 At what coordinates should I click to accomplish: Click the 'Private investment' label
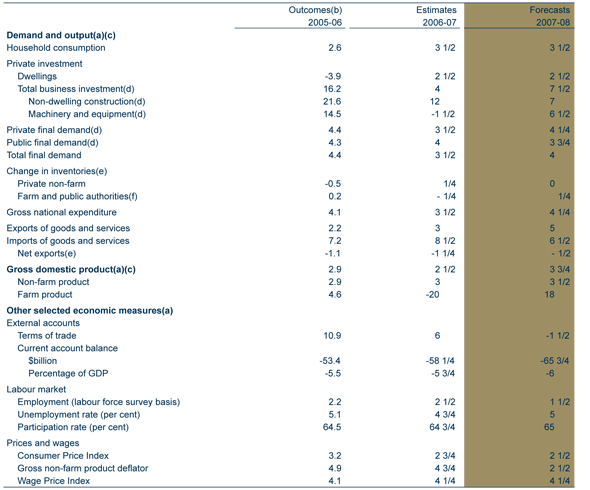click(44, 64)
